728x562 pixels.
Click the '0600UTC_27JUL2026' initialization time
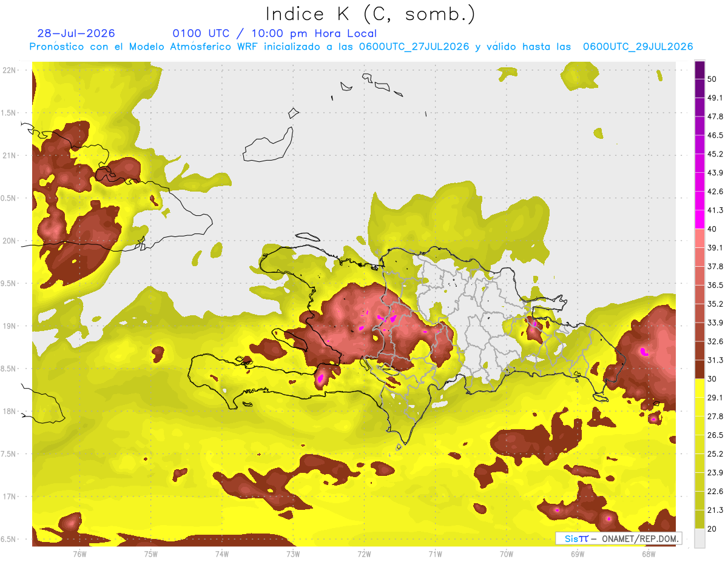click(414, 47)
